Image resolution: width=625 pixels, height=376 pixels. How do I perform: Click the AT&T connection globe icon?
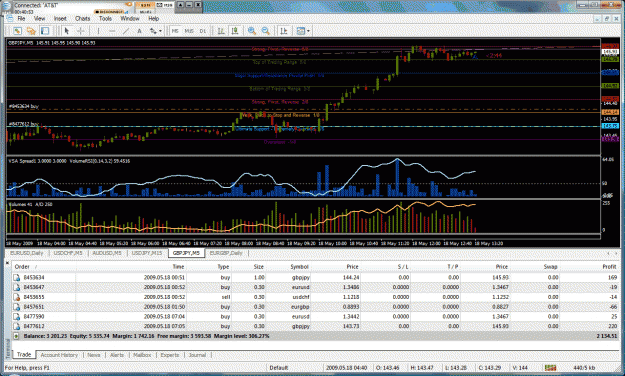click(x=6, y=7)
